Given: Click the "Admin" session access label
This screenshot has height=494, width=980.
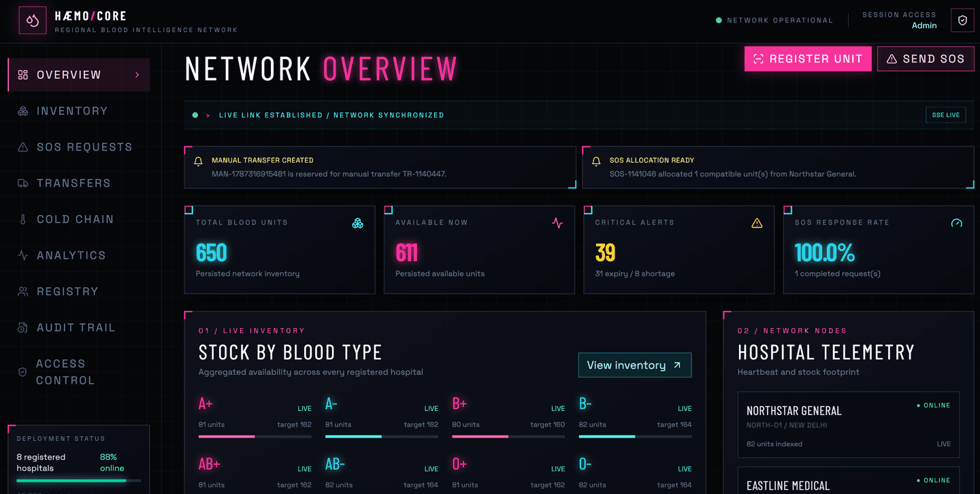Looking at the screenshot, I should click(x=924, y=26).
